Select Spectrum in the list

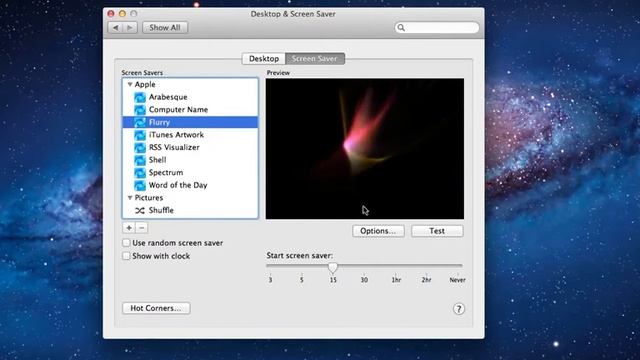166,173
